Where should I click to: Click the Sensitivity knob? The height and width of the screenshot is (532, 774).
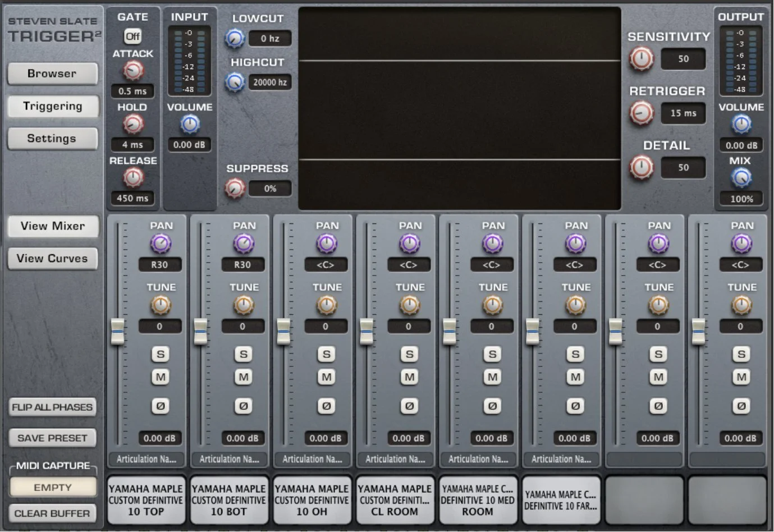click(x=641, y=58)
